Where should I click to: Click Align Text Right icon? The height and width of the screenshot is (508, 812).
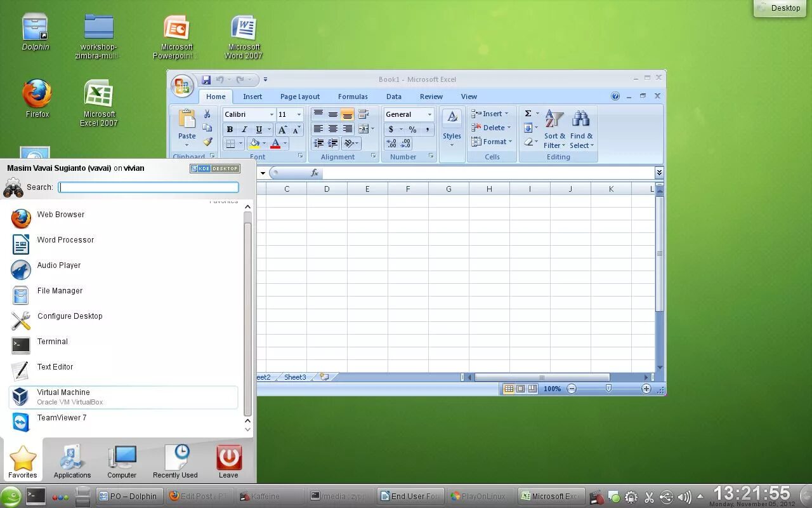347,129
